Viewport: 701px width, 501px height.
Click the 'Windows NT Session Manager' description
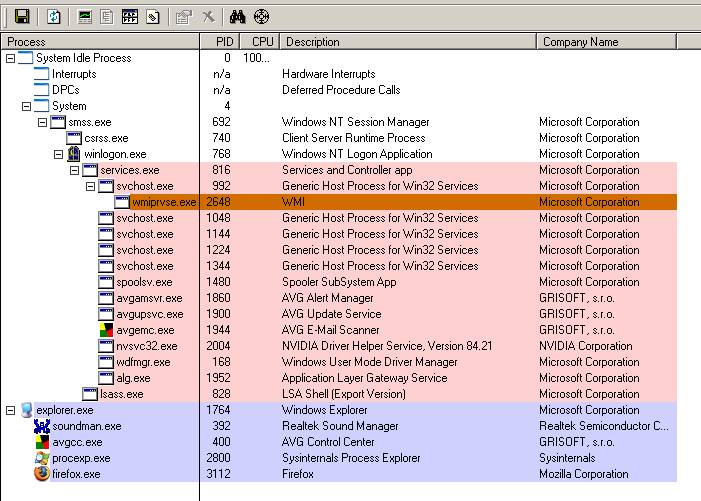click(355, 122)
